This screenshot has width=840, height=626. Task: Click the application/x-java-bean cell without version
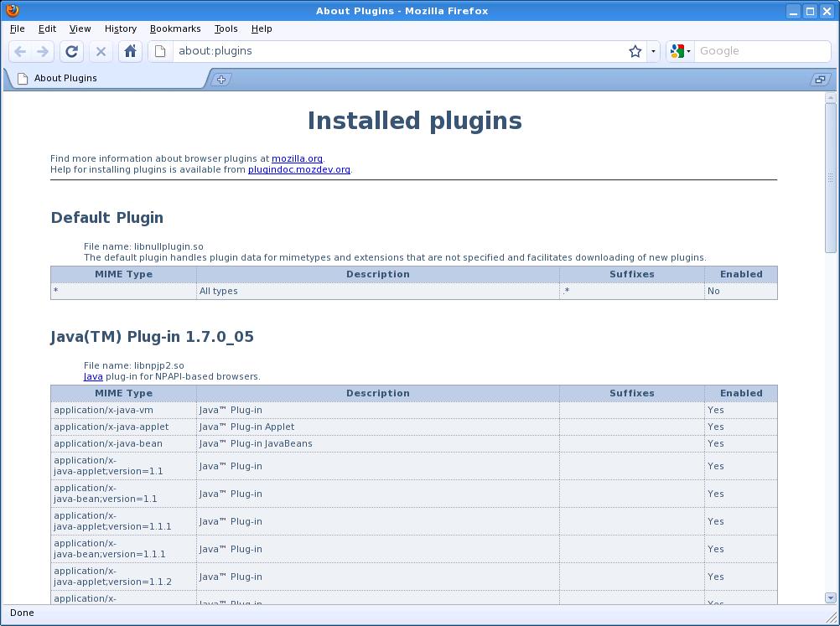click(124, 443)
